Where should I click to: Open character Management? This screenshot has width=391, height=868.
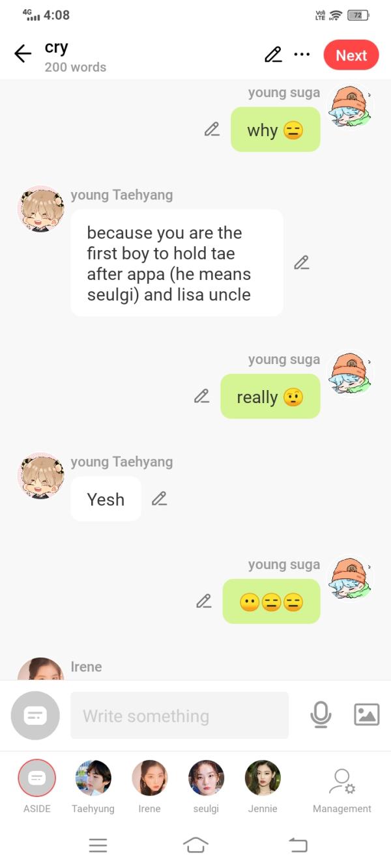pyautogui.click(x=342, y=790)
